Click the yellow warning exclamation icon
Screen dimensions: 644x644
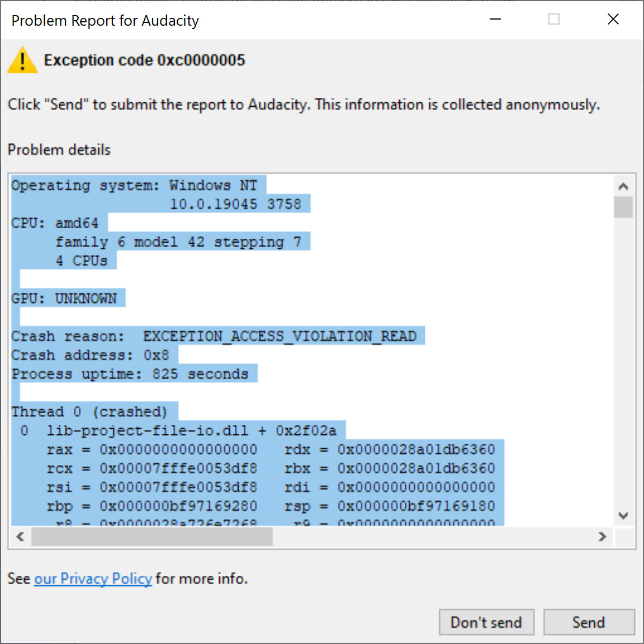22,60
